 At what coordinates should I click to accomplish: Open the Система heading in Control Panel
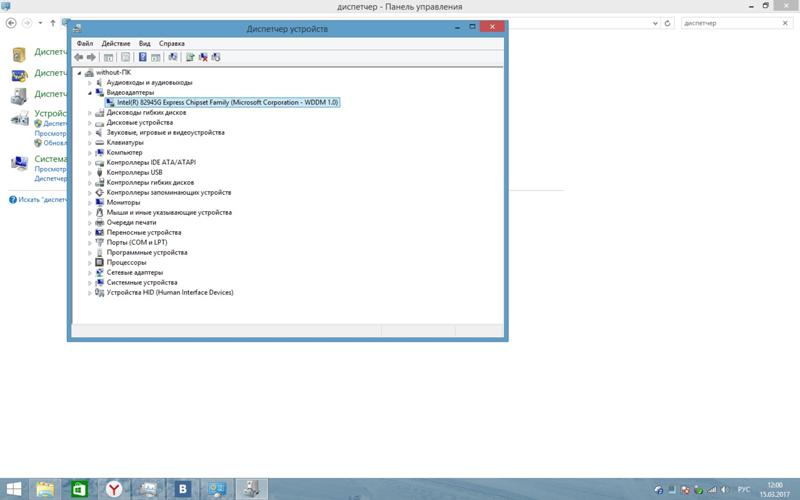[51, 159]
